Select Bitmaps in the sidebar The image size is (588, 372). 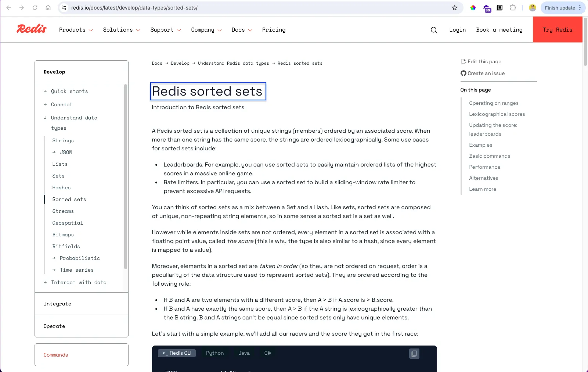point(63,235)
